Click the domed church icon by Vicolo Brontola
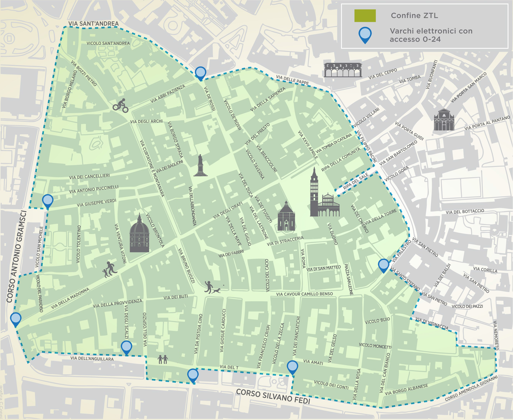Screen dimensions: 513x420 [x=139, y=232]
